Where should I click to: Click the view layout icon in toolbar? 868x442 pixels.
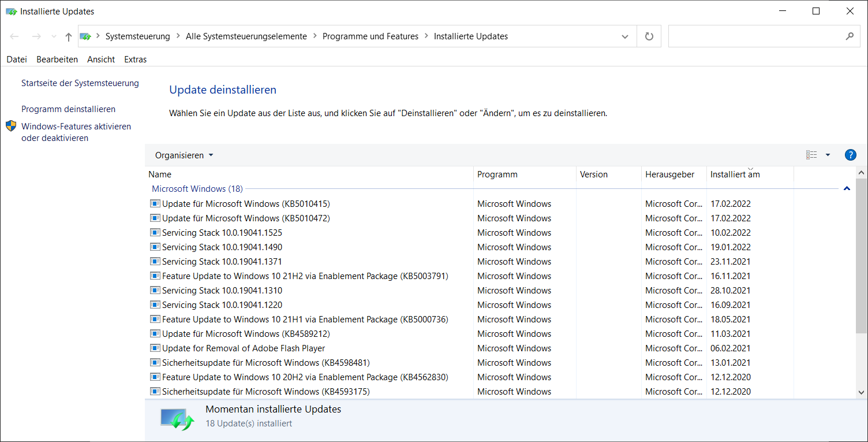[x=811, y=155]
